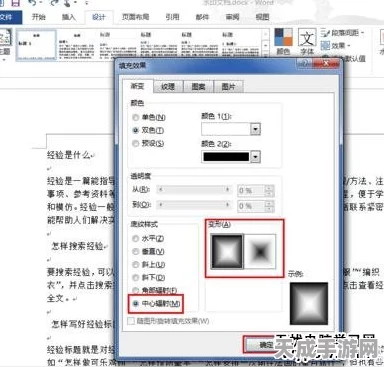This screenshot has width=384, height=367.
Task: Open the 颜色 2 dropdown arrow
Action: (x=255, y=156)
